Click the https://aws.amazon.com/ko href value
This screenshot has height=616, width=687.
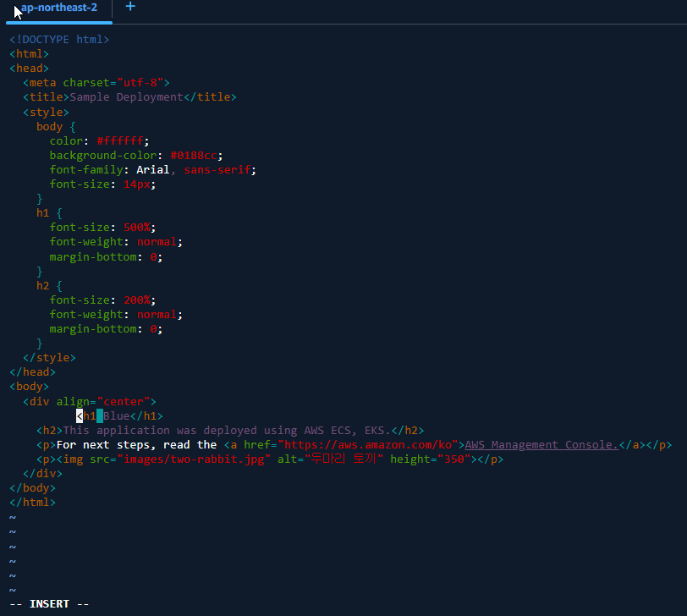368,445
